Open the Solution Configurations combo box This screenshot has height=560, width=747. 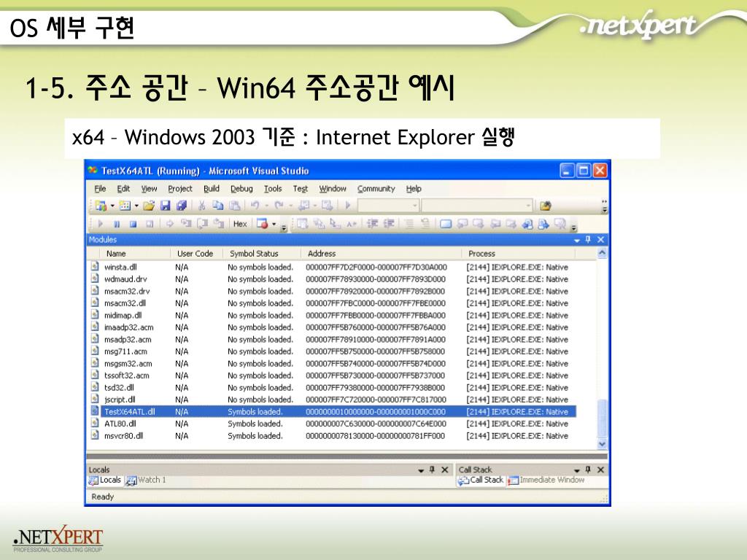pos(388,206)
